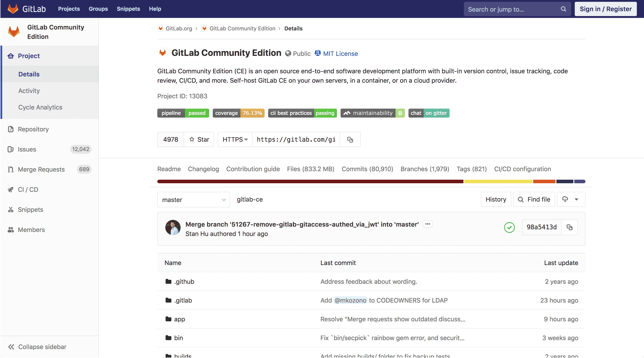Open the MIT License link

coord(335,53)
